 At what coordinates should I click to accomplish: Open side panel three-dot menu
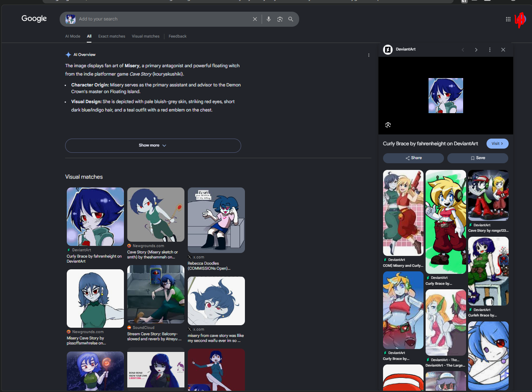click(x=490, y=50)
